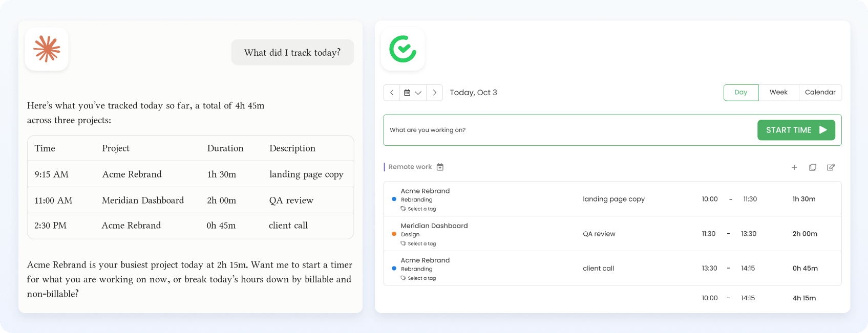Click the blue project dot on the client call entry
This screenshot has width=868, height=333.
[x=394, y=268]
